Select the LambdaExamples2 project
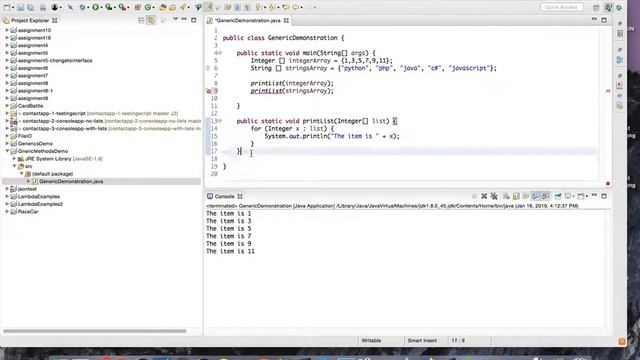The width and height of the screenshot is (640, 360). (x=40, y=204)
